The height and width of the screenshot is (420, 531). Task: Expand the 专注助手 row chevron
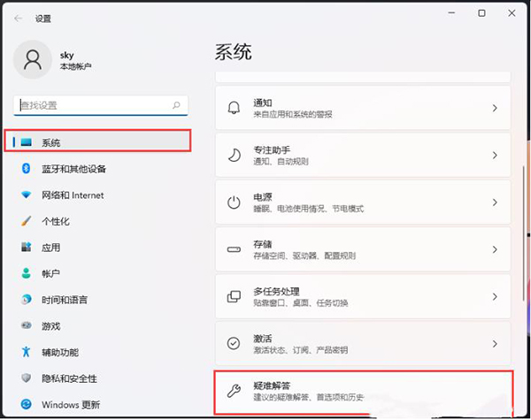[x=495, y=156]
